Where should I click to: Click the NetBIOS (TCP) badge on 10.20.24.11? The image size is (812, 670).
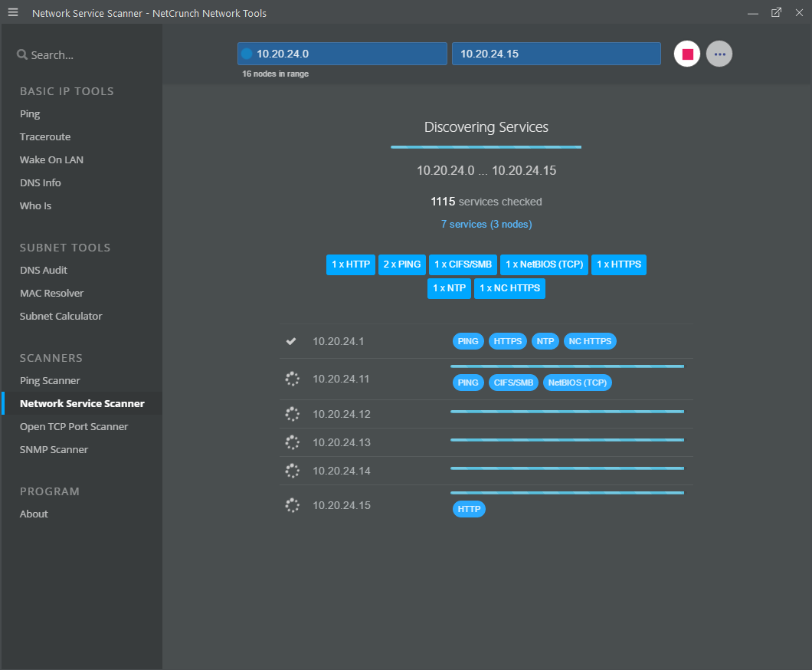click(x=578, y=383)
